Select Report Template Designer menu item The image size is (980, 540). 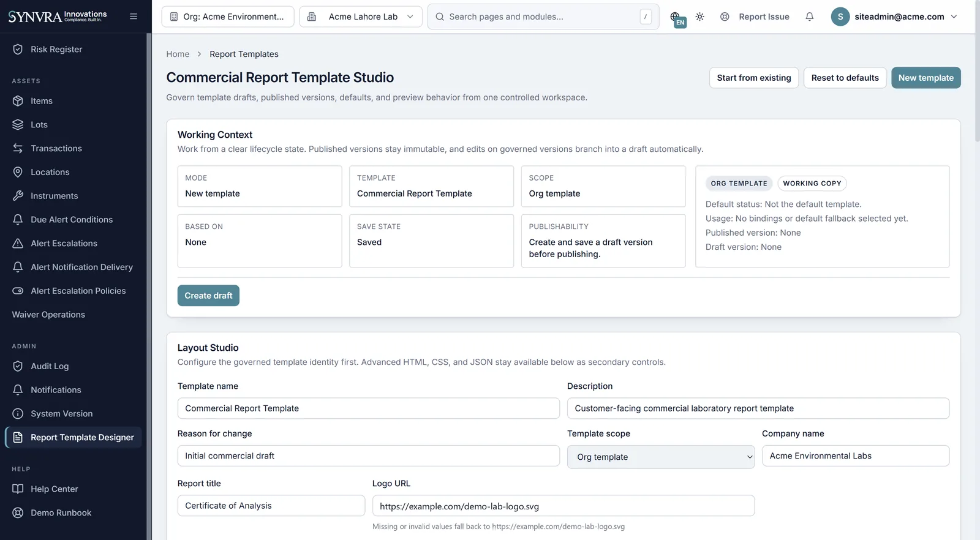point(73,437)
